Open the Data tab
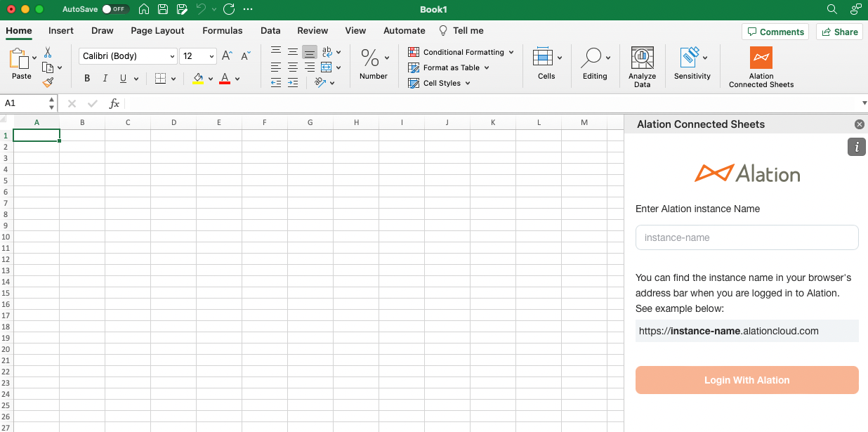The image size is (868, 432). pyautogui.click(x=270, y=30)
